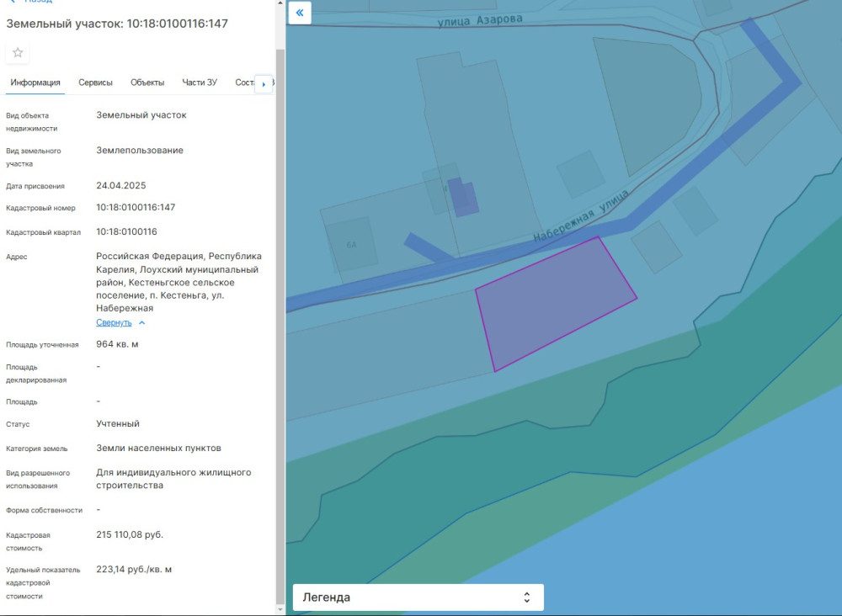
Task: Click the улица Азарова street label
Action: [x=480, y=20]
